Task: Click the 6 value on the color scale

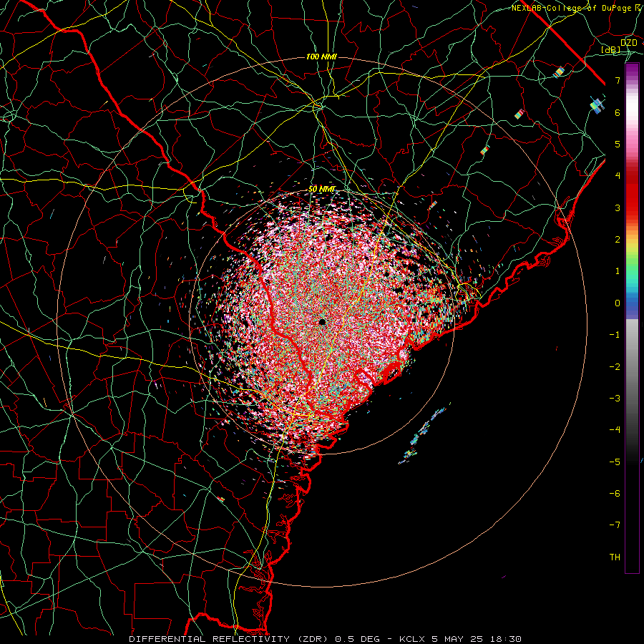Action: [x=618, y=112]
